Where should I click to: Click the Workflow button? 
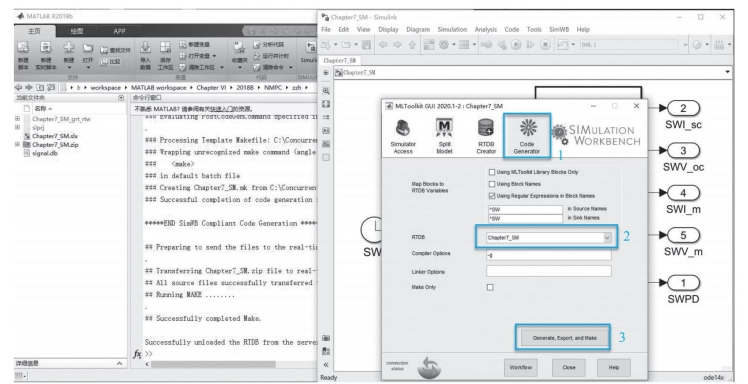tap(520, 367)
